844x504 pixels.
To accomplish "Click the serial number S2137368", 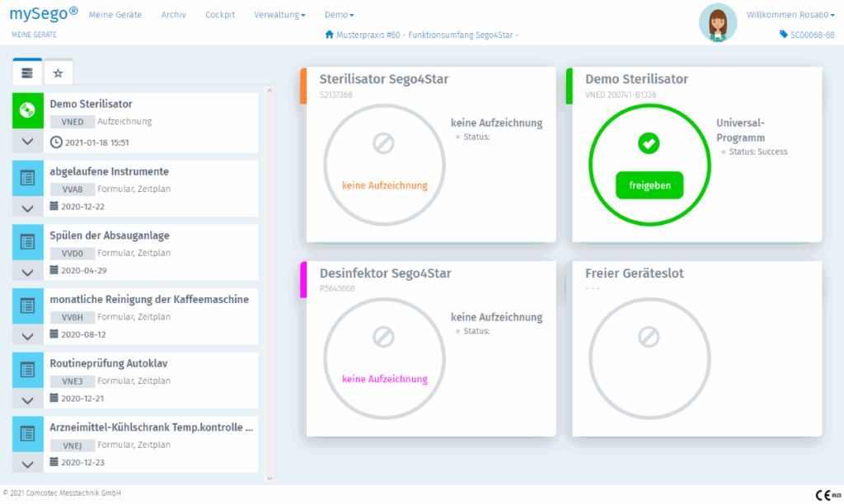I will (336, 96).
